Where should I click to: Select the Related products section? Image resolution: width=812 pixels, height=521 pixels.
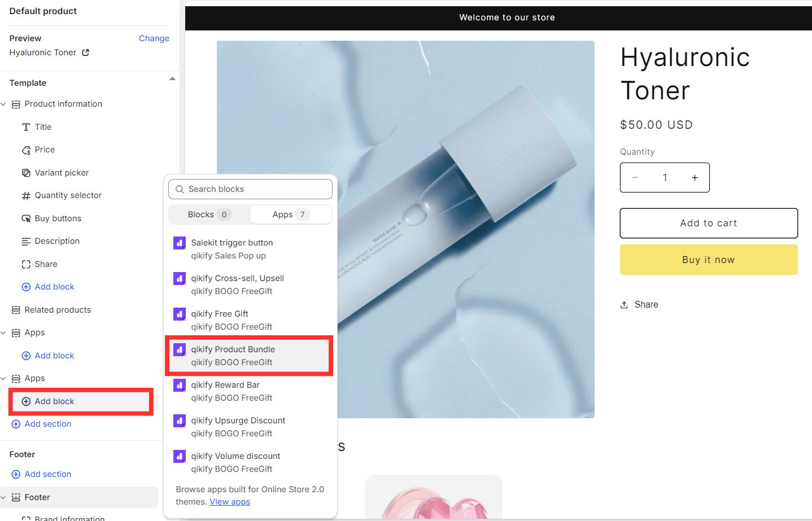58,310
